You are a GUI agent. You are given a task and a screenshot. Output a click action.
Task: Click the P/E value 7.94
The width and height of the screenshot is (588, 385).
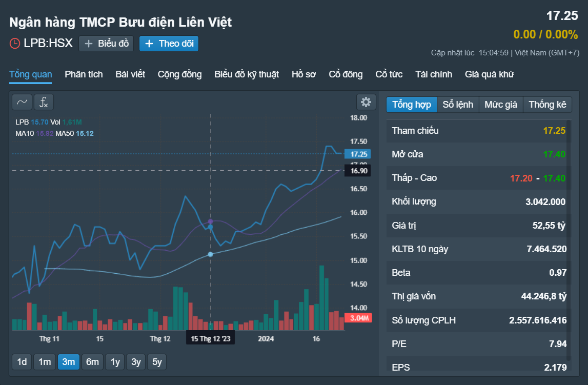[558, 344]
